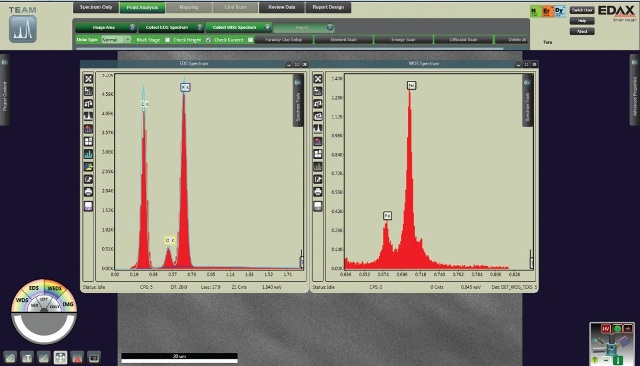Click the Element Scan button
Image resolution: width=640 pixels, height=366 pixels.
(x=344, y=40)
